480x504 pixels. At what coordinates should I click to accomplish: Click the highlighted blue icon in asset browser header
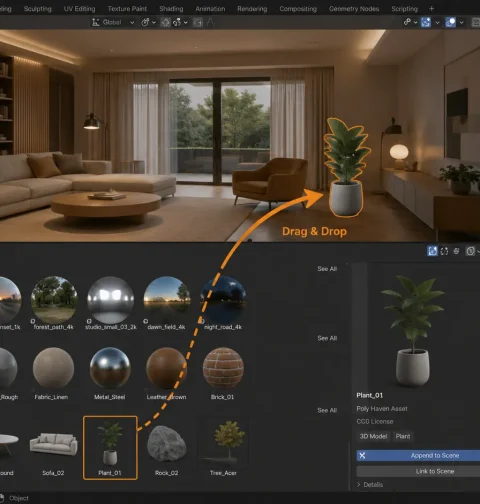click(432, 251)
